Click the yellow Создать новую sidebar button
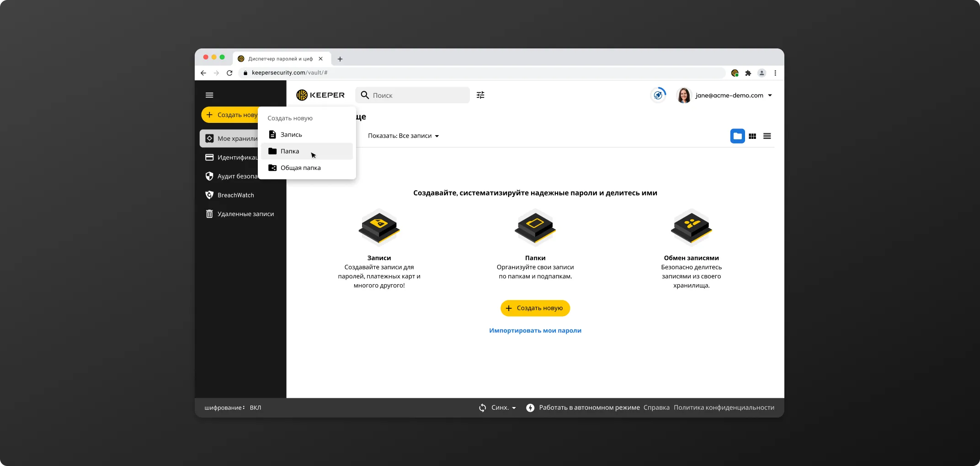The image size is (980, 466). 230,115
